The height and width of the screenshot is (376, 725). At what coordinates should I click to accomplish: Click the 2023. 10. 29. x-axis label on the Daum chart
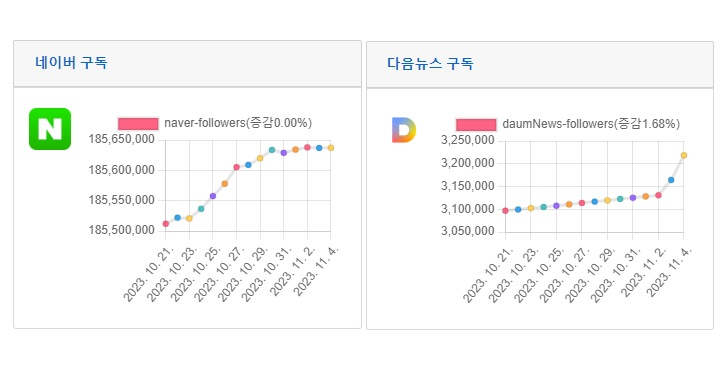(590, 276)
